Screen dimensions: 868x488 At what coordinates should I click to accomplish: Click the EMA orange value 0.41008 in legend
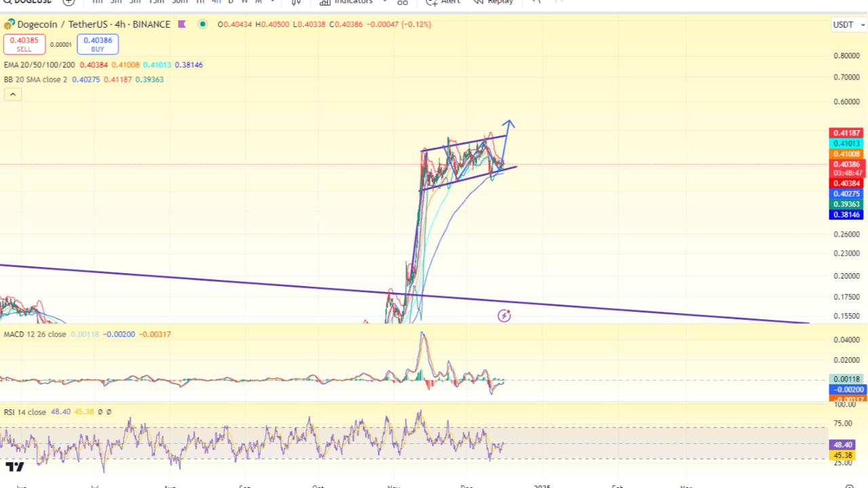pyautogui.click(x=125, y=65)
